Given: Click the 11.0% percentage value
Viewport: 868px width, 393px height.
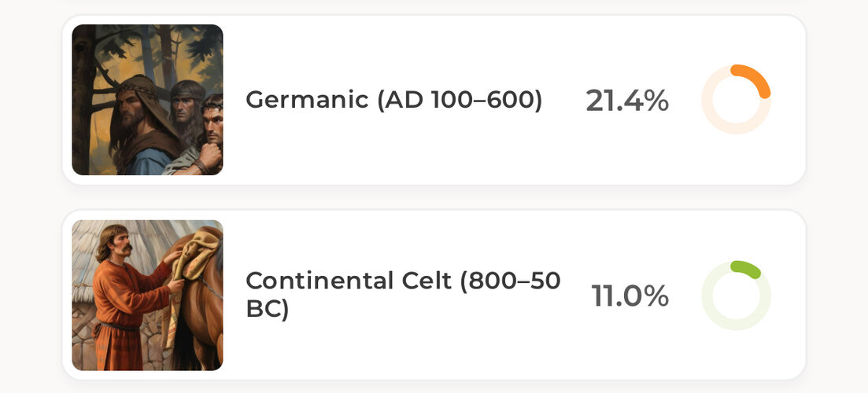Looking at the screenshot, I should (x=630, y=296).
